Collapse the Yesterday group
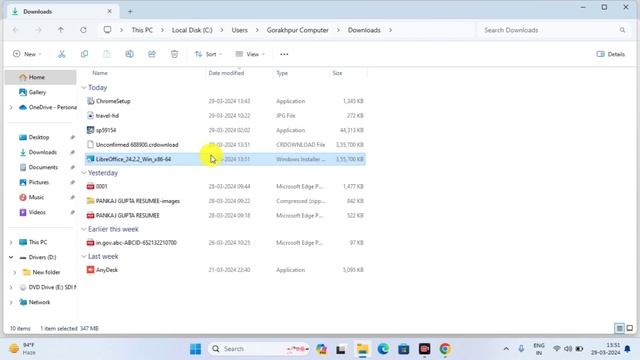This screenshot has width=640, height=360. [x=84, y=173]
